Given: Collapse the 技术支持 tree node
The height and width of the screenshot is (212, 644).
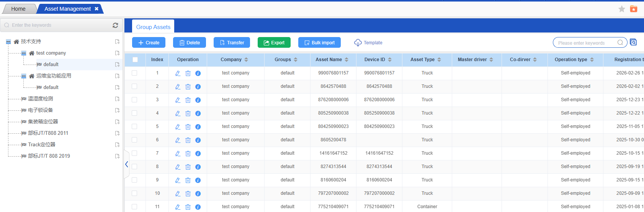Looking at the screenshot, I should tap(8, 42).
